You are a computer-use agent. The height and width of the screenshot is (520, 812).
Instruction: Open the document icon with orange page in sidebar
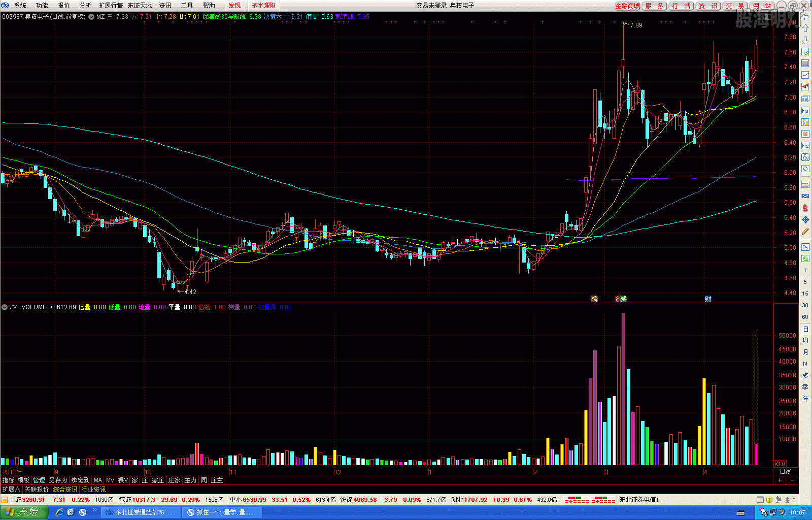click(805, 134)
